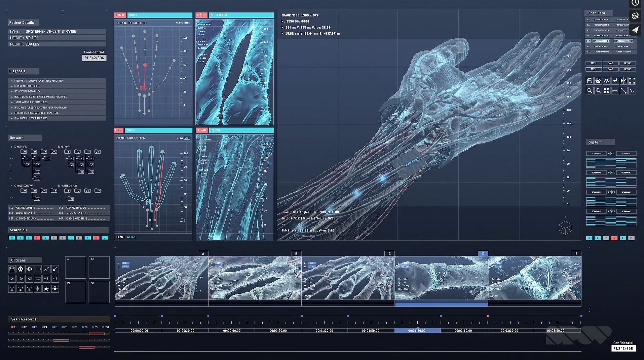Click the paper plane send icon
Screen dimensions: 644x360
coord(635,30)
